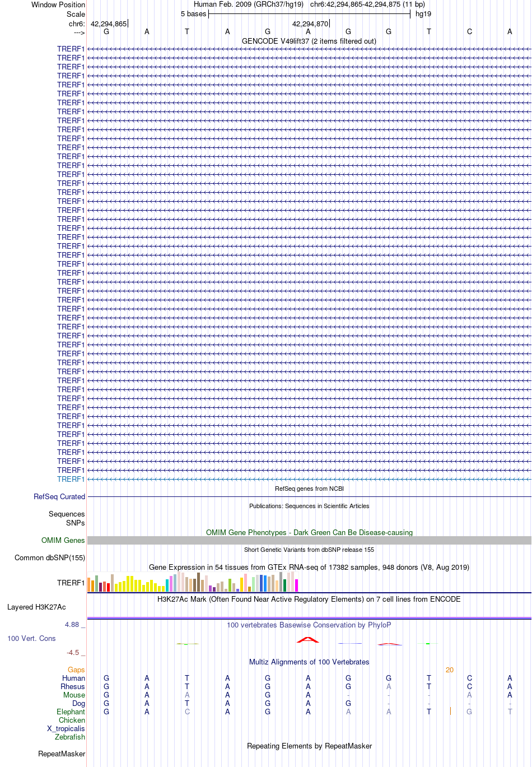Click the Zebrafish alignment row label
This screenshot has height=767, width=532.
click(70, 737)
